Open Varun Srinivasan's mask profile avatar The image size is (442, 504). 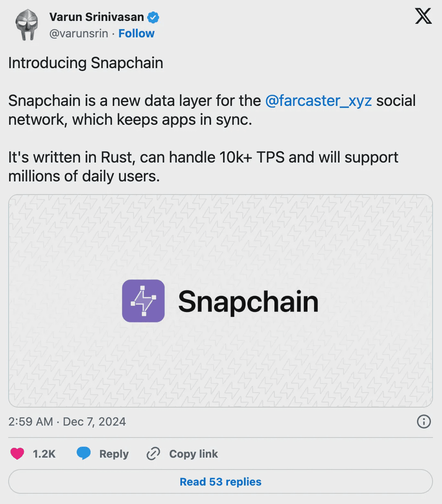pos(26,25)
